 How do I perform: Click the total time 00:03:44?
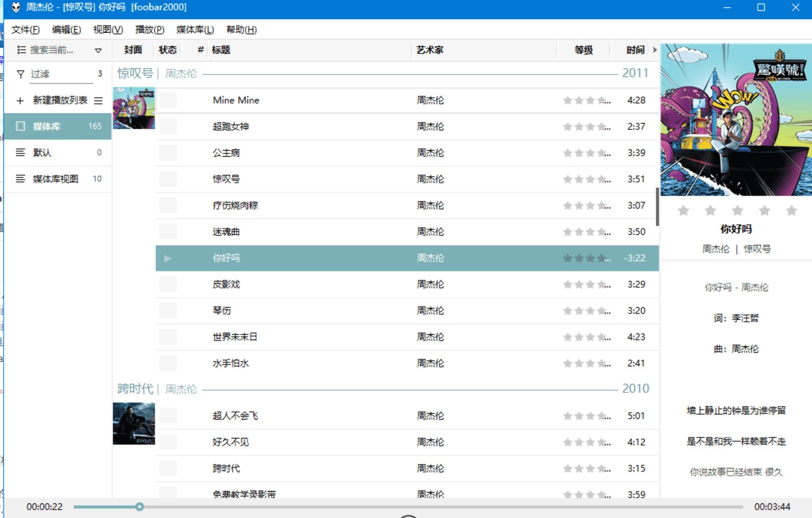(772, 506)
